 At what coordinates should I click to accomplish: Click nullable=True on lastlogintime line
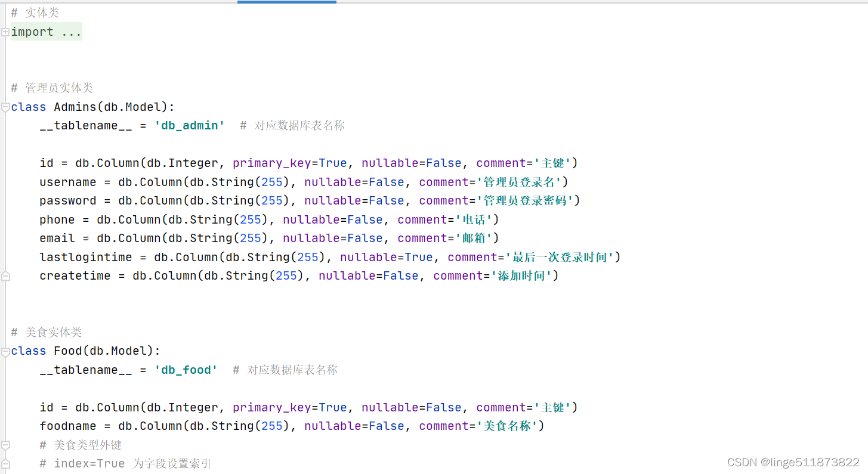[387, 258]
